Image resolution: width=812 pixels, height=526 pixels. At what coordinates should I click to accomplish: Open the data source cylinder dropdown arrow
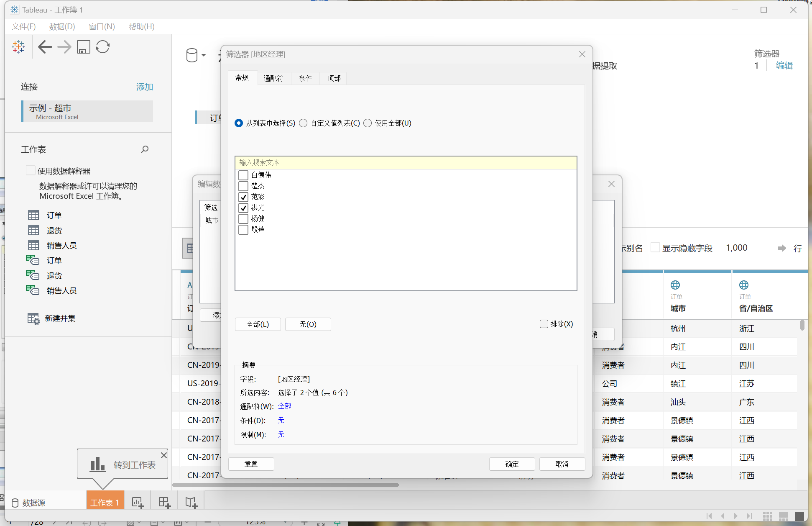[x=204, y=55]
